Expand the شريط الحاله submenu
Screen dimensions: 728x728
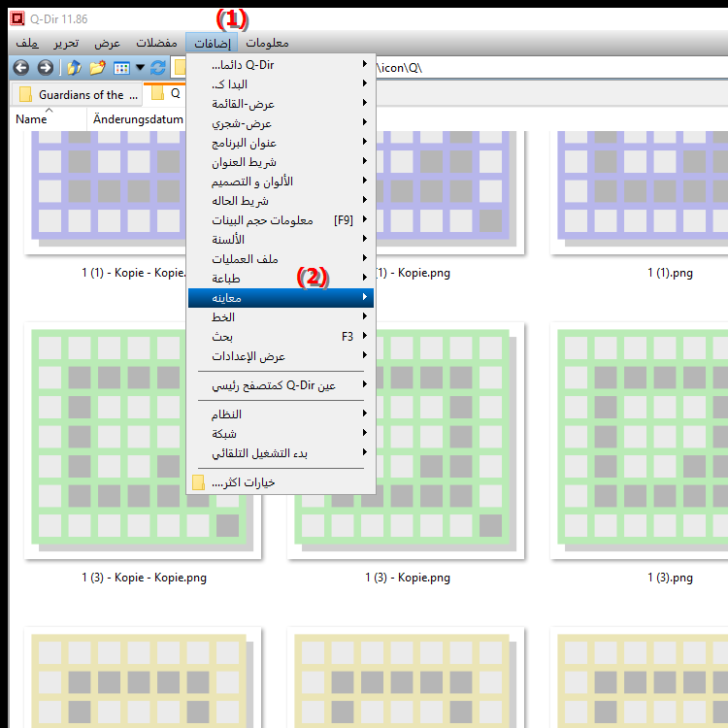[x=281, y=201]
